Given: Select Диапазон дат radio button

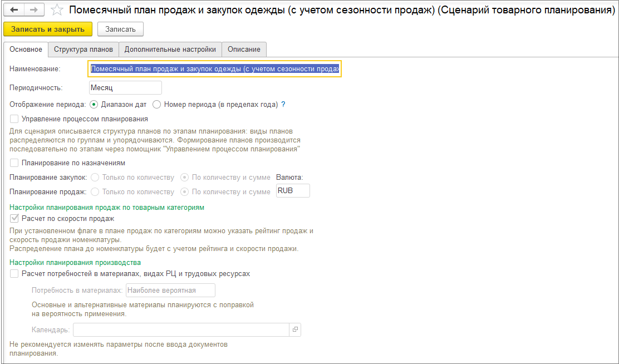Looking at the screenshot, I should (94, 104).
